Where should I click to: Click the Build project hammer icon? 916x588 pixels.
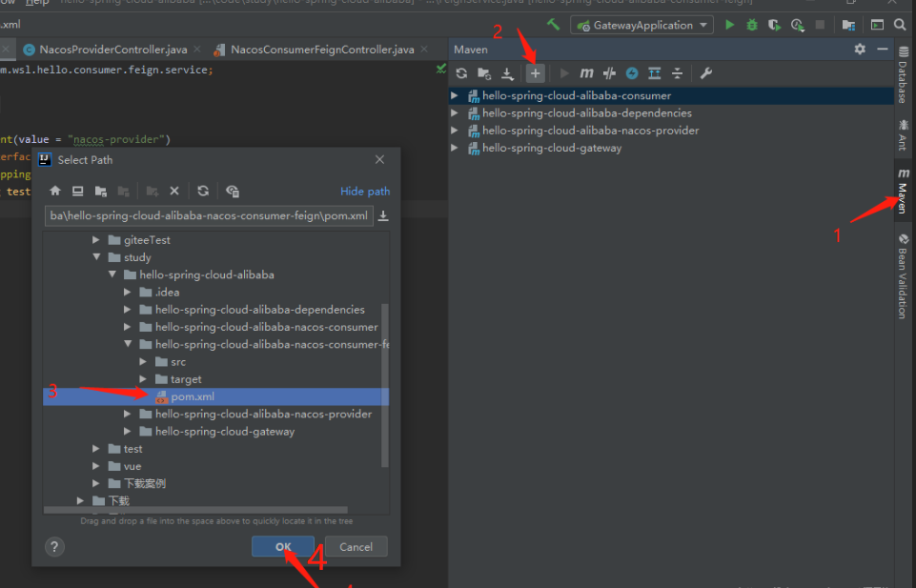coord(553,25)
